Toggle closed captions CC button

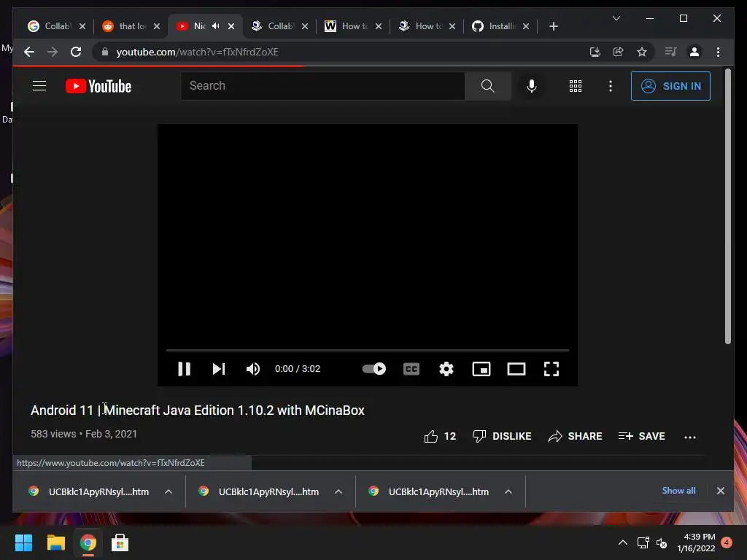coord(411,368)
